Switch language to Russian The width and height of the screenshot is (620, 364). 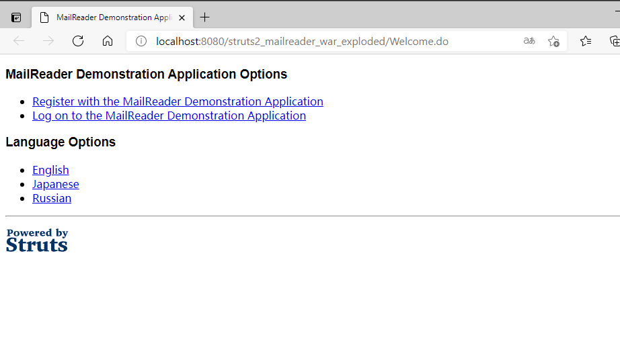pyautogui.click(x=52, y=198)
